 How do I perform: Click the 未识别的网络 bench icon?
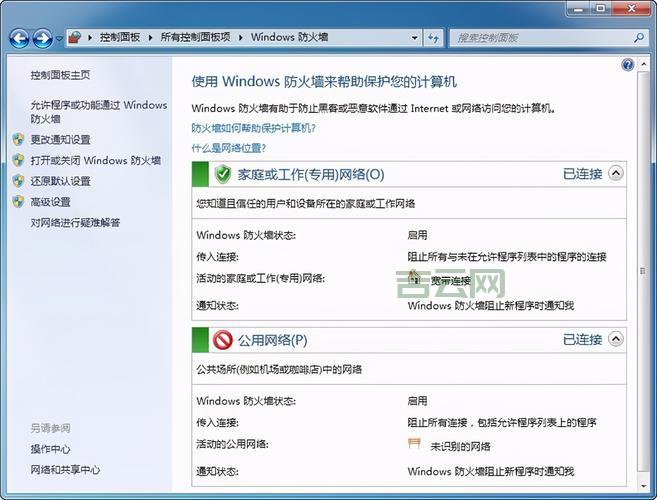click(414, 443)
